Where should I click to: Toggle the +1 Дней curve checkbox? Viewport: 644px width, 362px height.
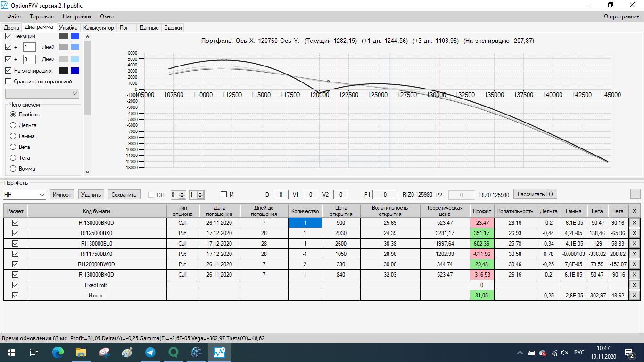pos(8,47)
